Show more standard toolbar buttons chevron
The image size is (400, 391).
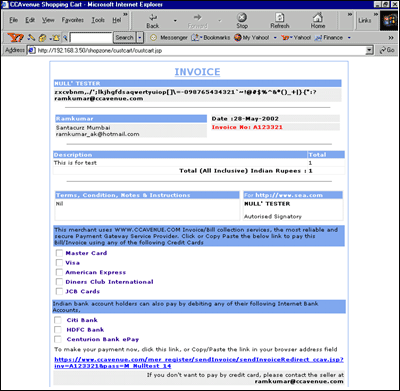[350, 14]
